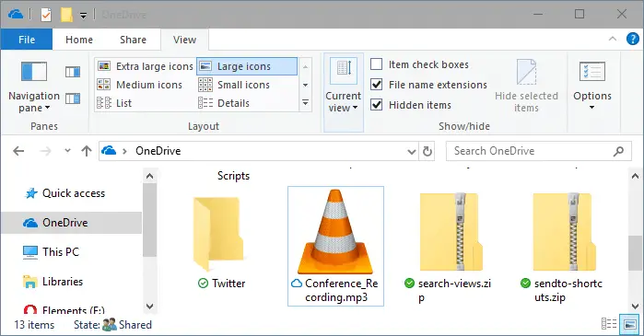Go back with the Back arrow

(18, 151)
